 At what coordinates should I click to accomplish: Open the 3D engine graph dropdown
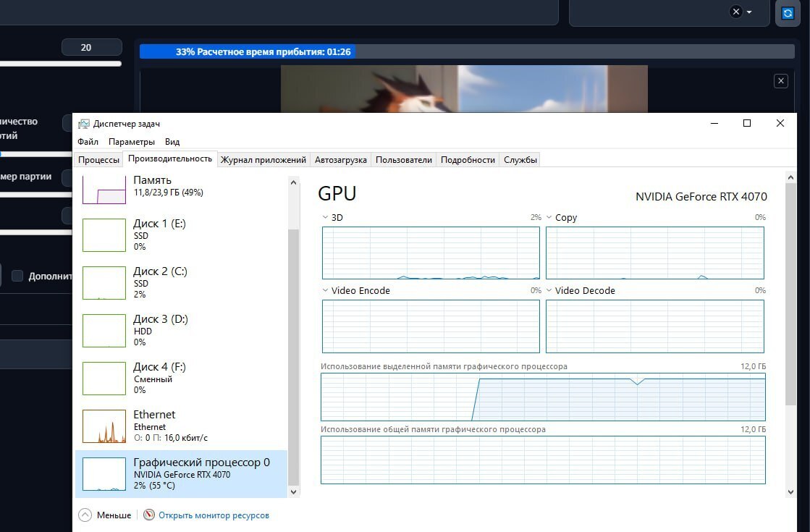(325, 217)
